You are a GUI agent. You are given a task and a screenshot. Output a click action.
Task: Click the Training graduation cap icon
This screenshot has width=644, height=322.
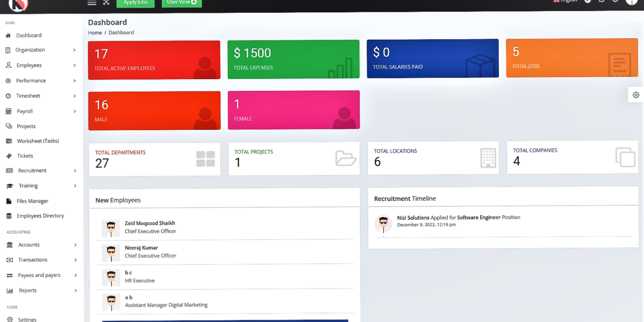tap(10, 186)
